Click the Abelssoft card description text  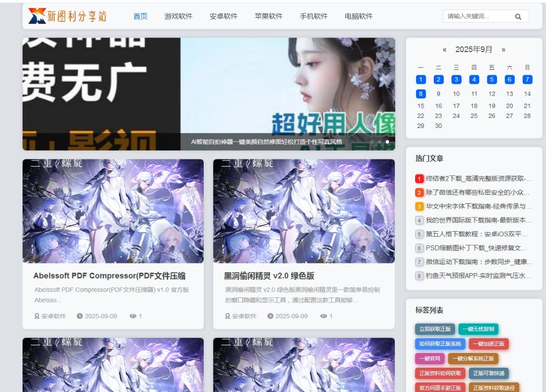click(112, 295)
